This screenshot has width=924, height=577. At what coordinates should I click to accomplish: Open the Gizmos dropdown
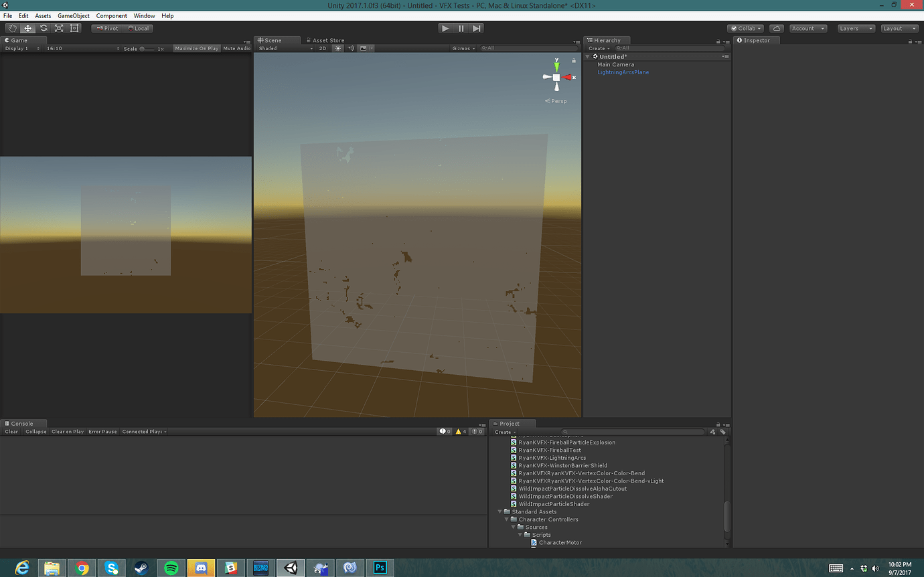click(463, 48)
